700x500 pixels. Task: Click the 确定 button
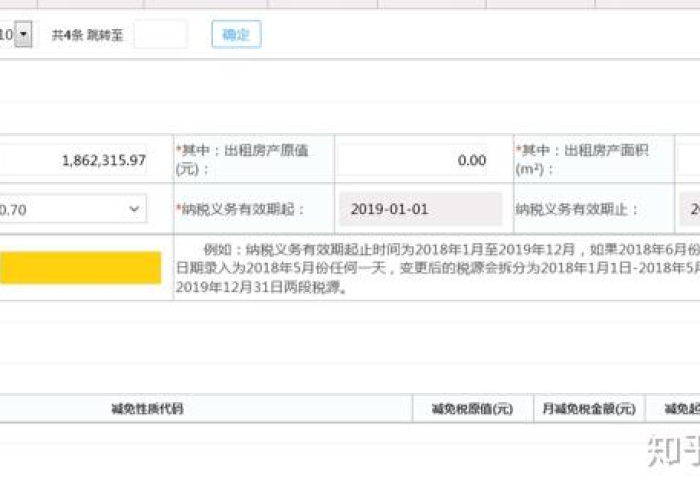click(236, 34)
